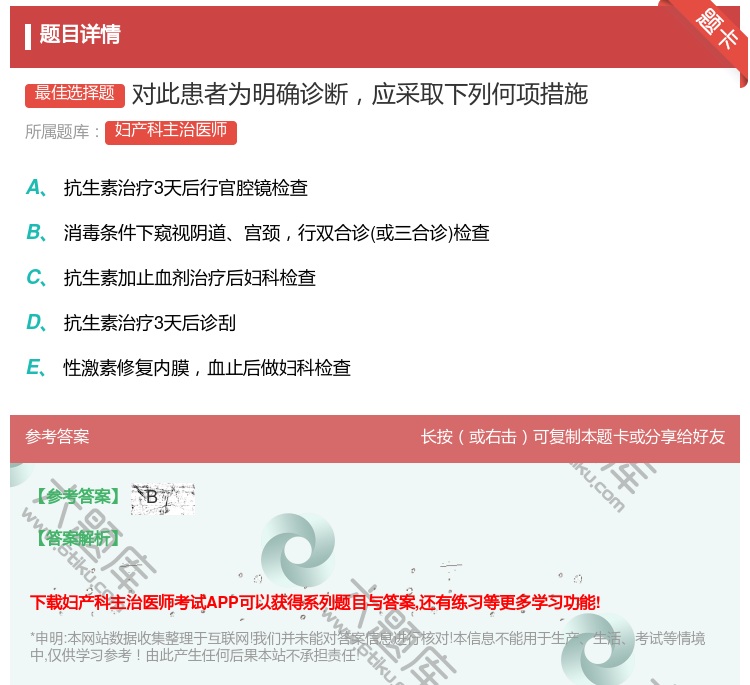
Task: Click the 题目详情 header title
Action: (x=80, y=35)
